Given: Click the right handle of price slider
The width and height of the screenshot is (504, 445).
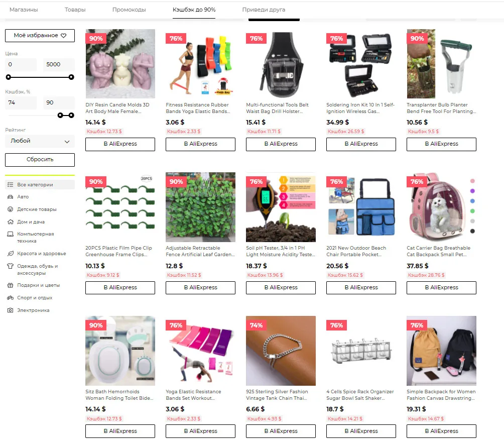Looking at the screenshot, I should click(71, 77).
